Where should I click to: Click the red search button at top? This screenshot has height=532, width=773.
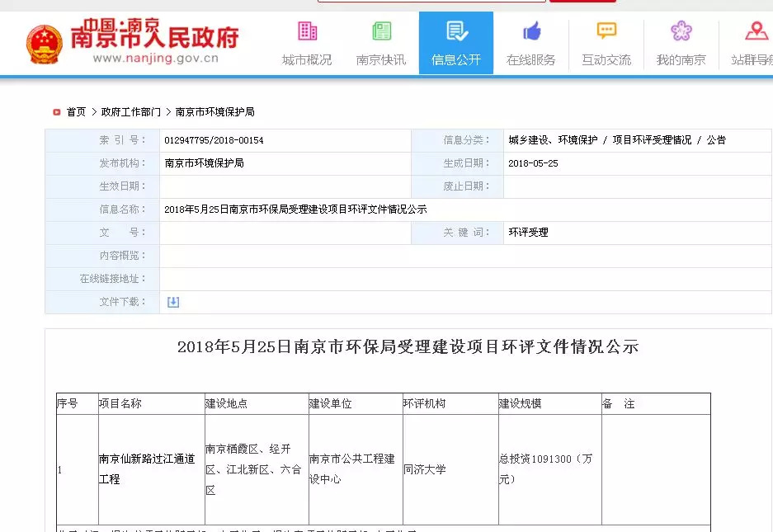[582, 1]
